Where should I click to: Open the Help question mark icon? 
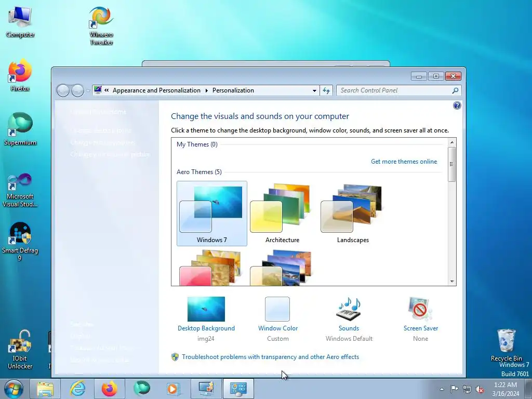(457, 105)
